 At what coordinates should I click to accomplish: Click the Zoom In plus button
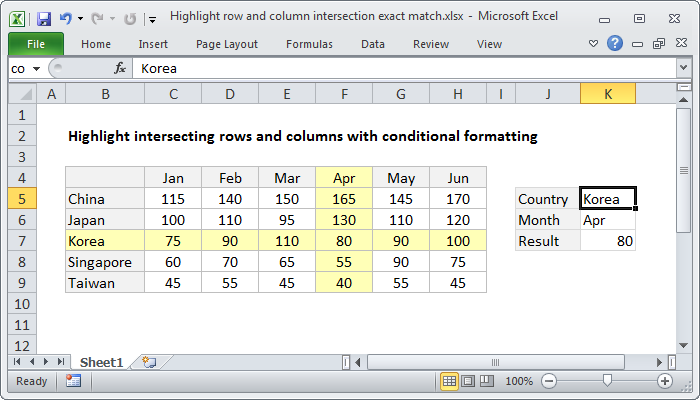tap(665, 381)
